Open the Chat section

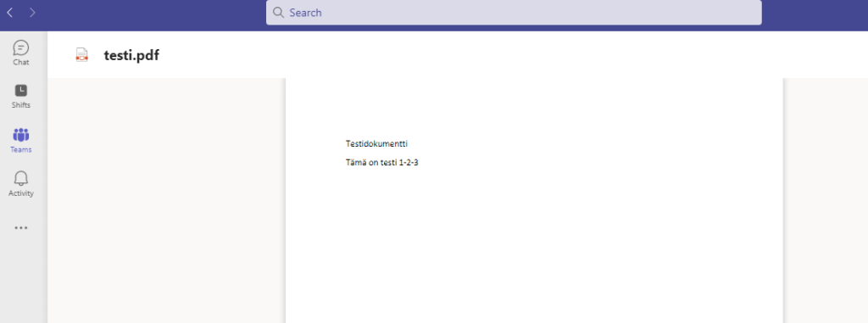click(21, 53)
